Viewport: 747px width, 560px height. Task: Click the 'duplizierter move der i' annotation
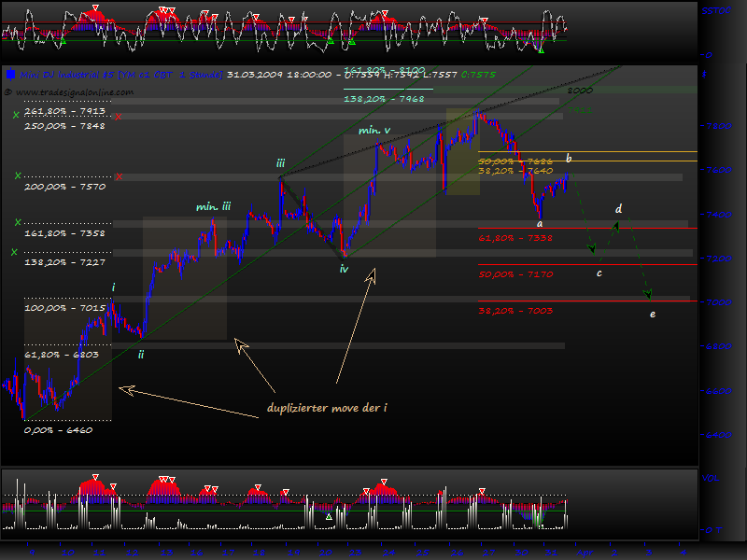pos(327,408)
